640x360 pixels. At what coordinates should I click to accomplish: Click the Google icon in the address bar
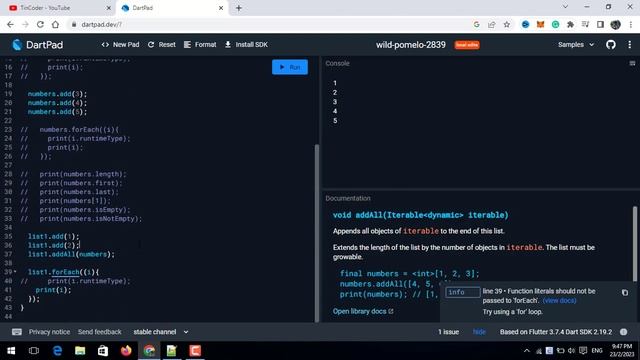[x=476, y=24]
